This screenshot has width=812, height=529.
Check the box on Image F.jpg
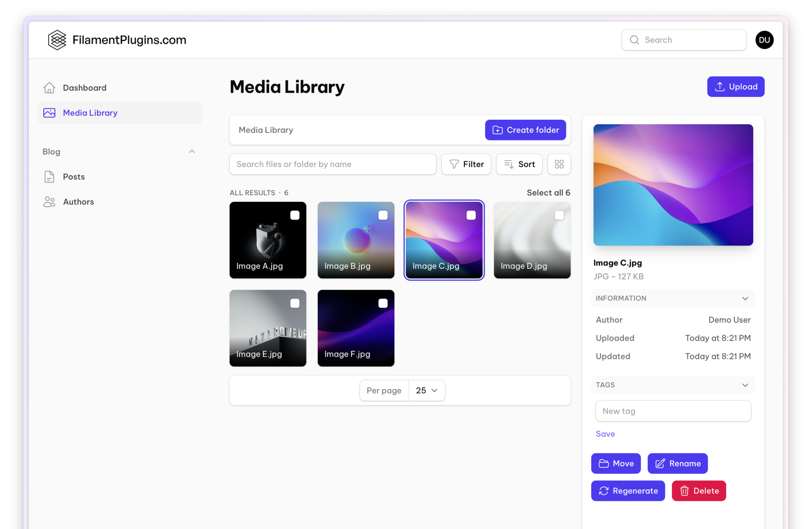click(x=383, y=303)
